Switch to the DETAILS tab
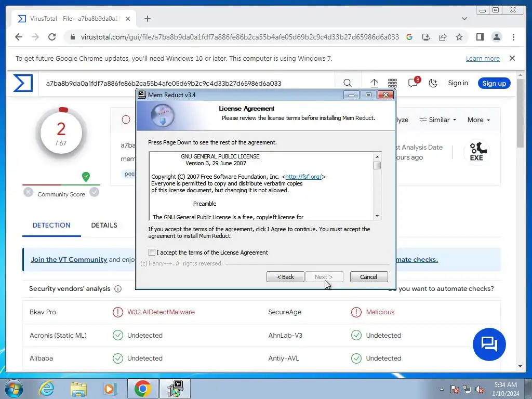 pos(104,225)
